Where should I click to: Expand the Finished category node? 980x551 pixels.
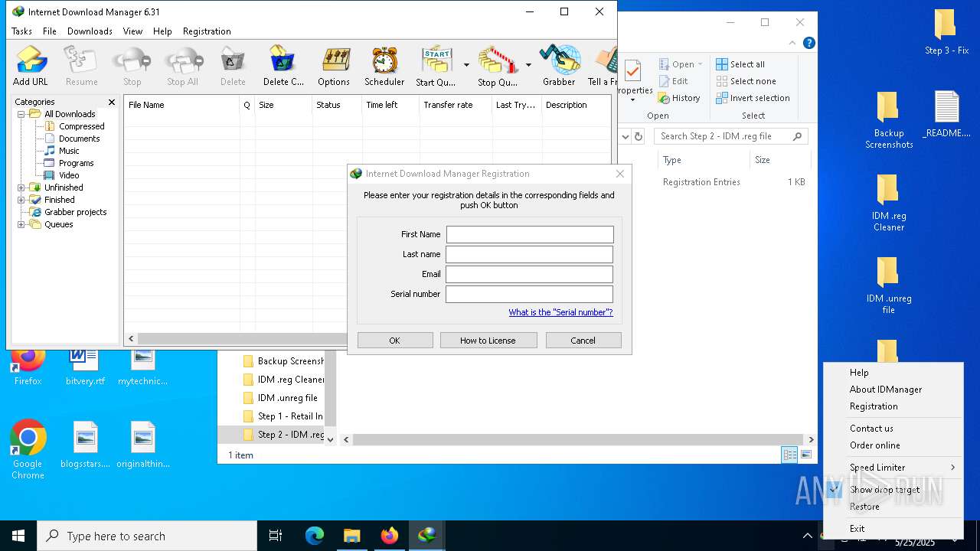tap(21, 200)
